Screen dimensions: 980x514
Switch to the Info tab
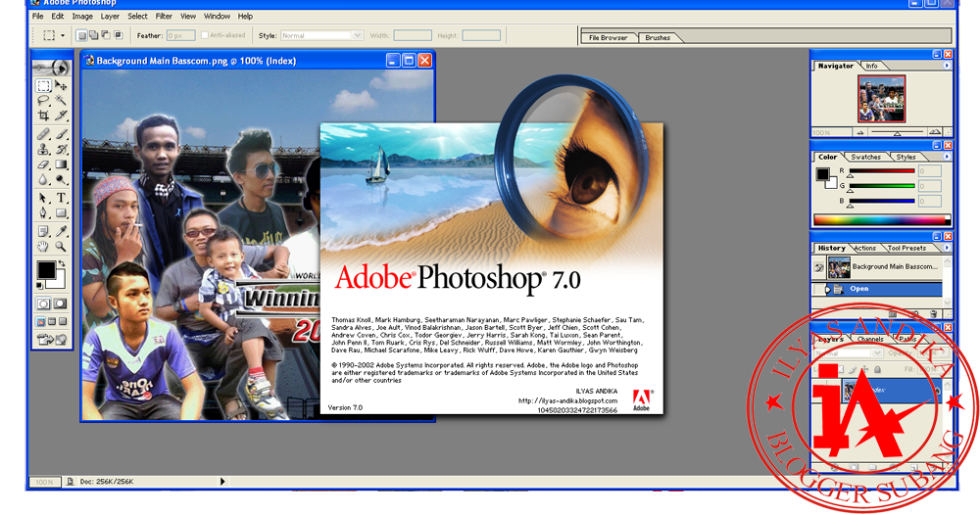coord(871,66)
